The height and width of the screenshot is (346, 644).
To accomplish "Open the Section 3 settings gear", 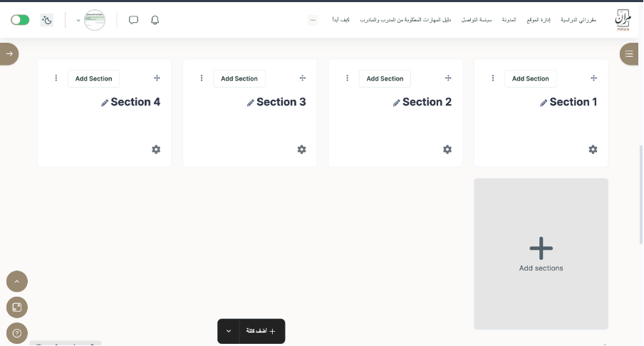I will pyautogui.click(x=301, y=150).
